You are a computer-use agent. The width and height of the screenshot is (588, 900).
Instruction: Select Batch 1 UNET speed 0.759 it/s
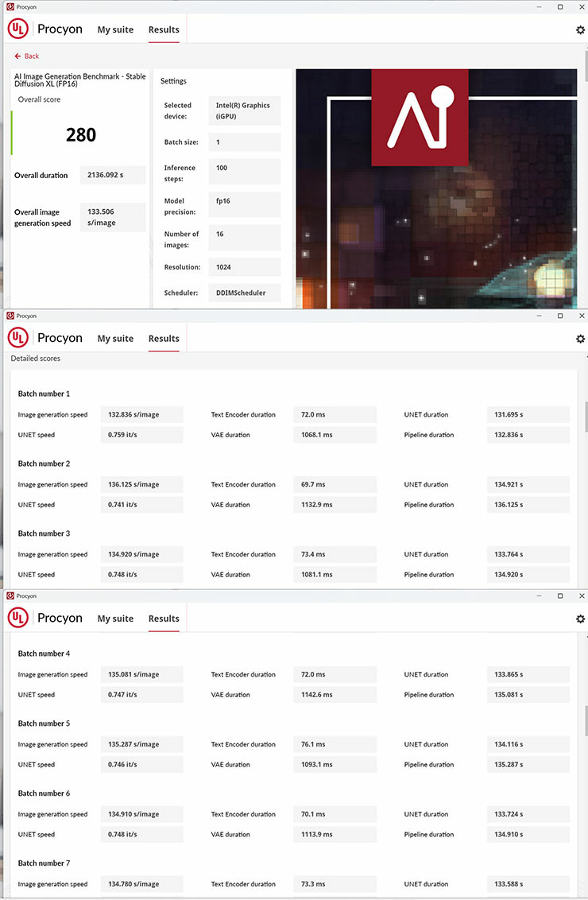tap(141, 435)
